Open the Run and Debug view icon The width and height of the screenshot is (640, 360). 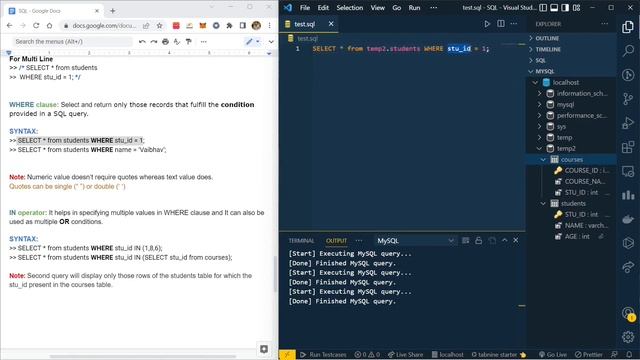coord(628,123)
